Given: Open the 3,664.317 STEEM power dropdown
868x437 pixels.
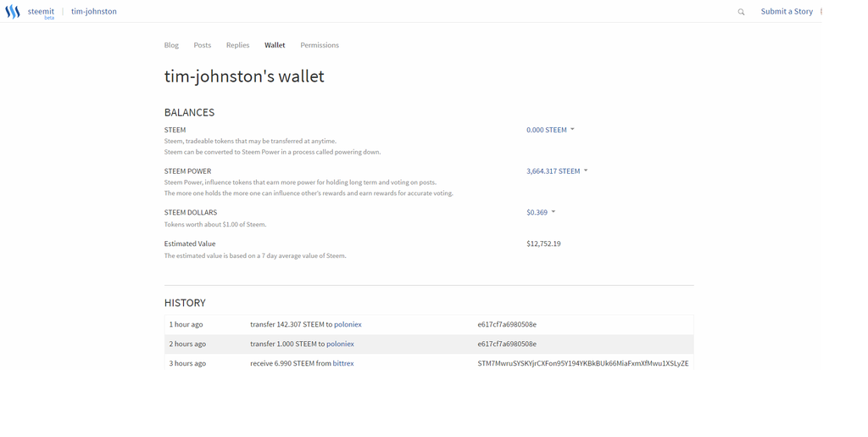Looking at the screenshot, I should point(557,171).
